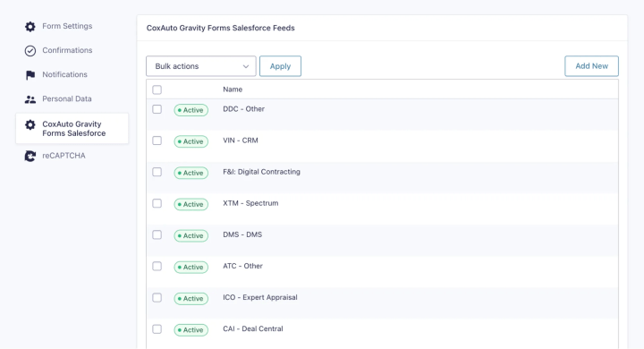Screen dimensions: 644x349
Task: Click the CoxAuto Gravity Forms Salesforce Feeds heading
Action: [221, 28]
